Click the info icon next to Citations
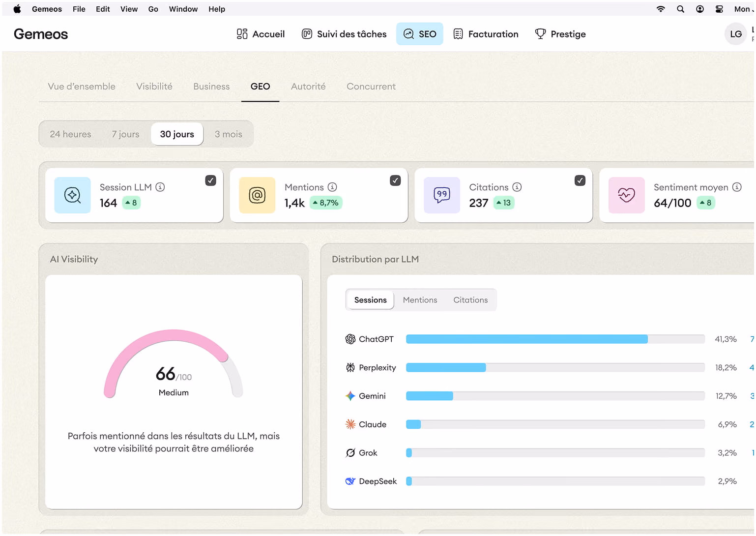 tap(517, 187)
